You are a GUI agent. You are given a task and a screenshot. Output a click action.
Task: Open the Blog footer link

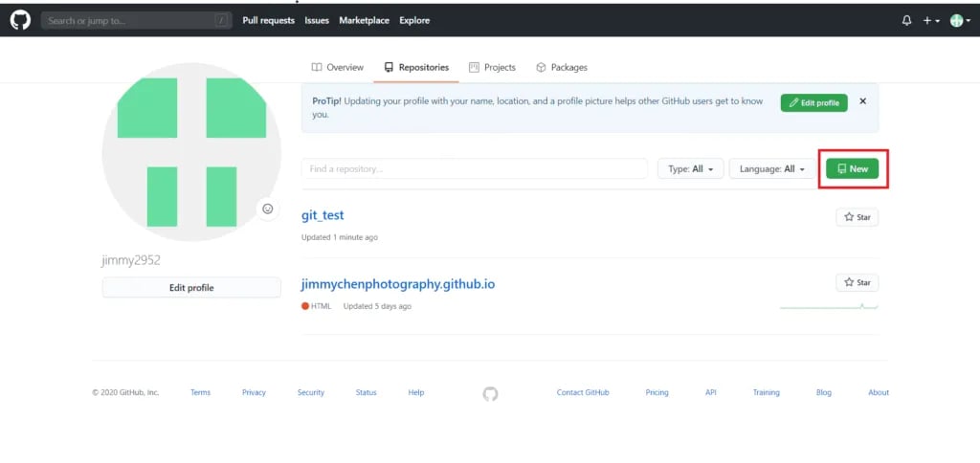point(824,392)
